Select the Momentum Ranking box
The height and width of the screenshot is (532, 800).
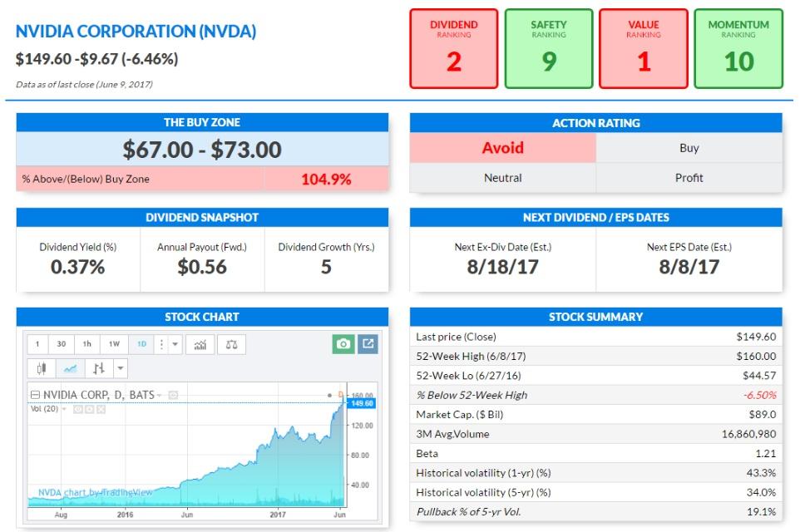pyautogui.click(x=738, y=48)
